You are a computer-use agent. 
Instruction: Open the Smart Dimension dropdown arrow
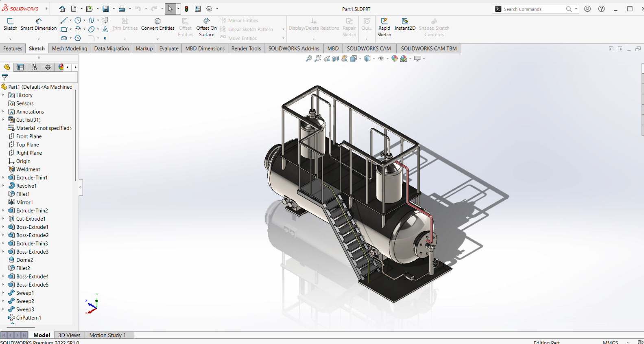(x=39, y=39)
